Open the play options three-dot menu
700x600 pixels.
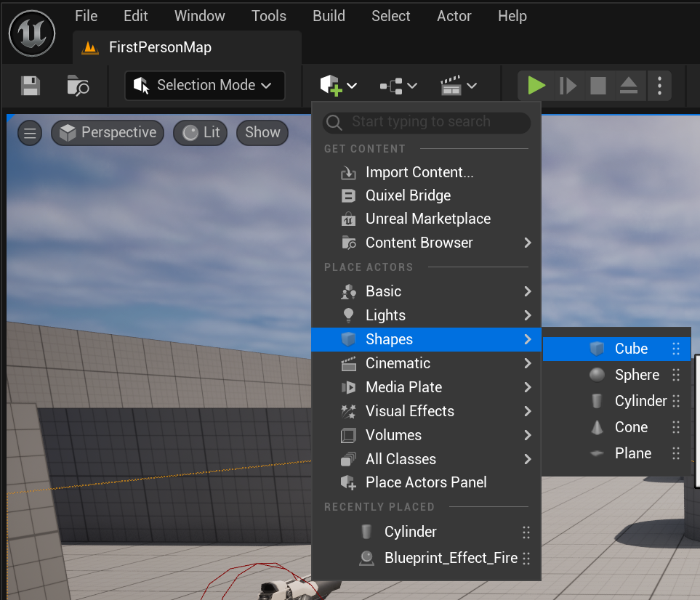(x=659, y=86)
